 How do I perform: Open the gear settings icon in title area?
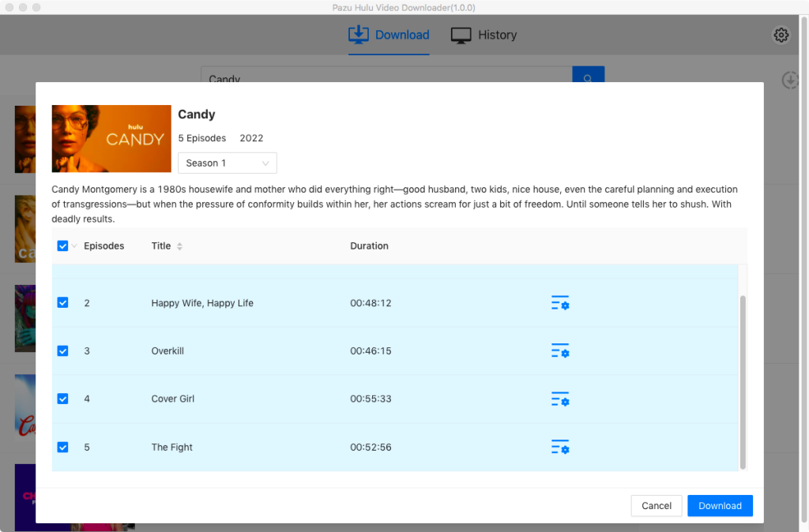[x=781, y=35]
